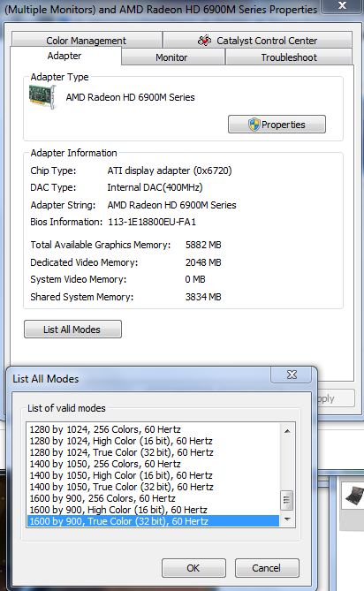Screen dimensions: 364x591
Task: Click the Dedicated Video Memory value 2048 MB
Action: pyautogui.click(x=203, y=262)
